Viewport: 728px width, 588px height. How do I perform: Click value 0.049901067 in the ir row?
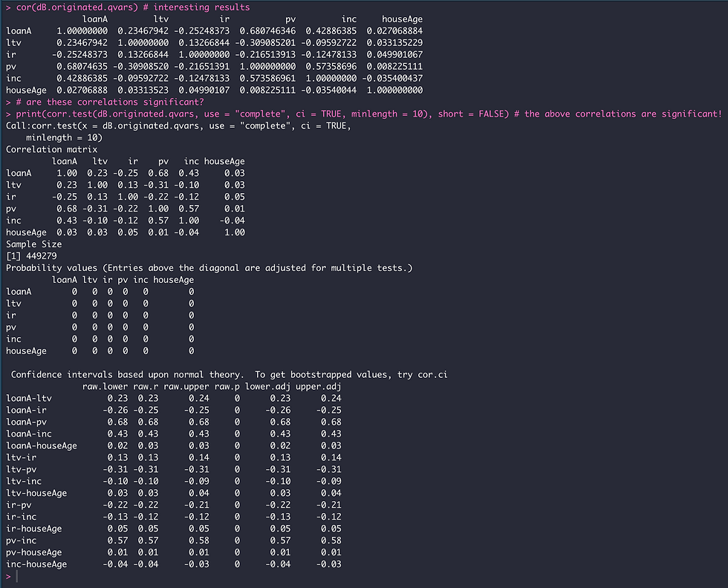pos(394,55)
